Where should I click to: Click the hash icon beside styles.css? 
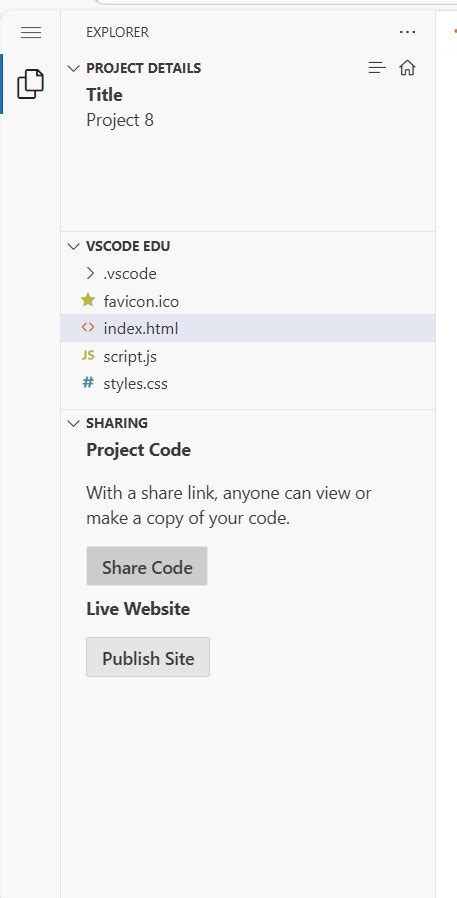88,383
